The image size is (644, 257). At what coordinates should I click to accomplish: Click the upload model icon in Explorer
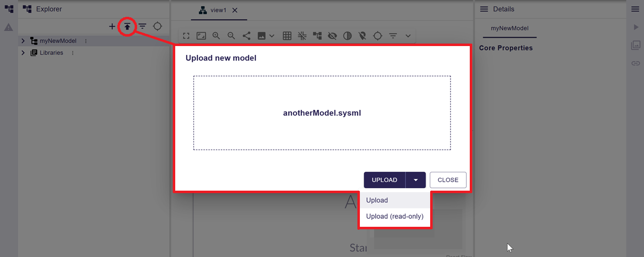(127, 26)
